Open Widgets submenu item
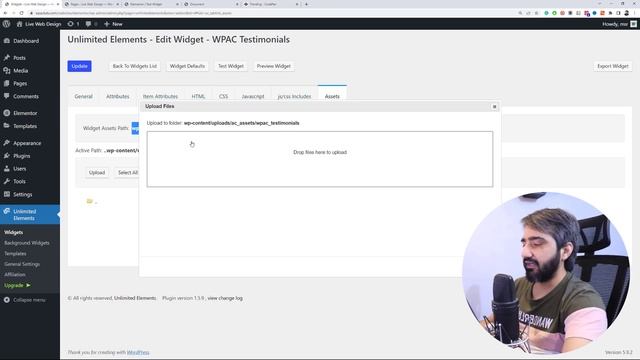The image size is (640, 360). click(x=13, y=232)
